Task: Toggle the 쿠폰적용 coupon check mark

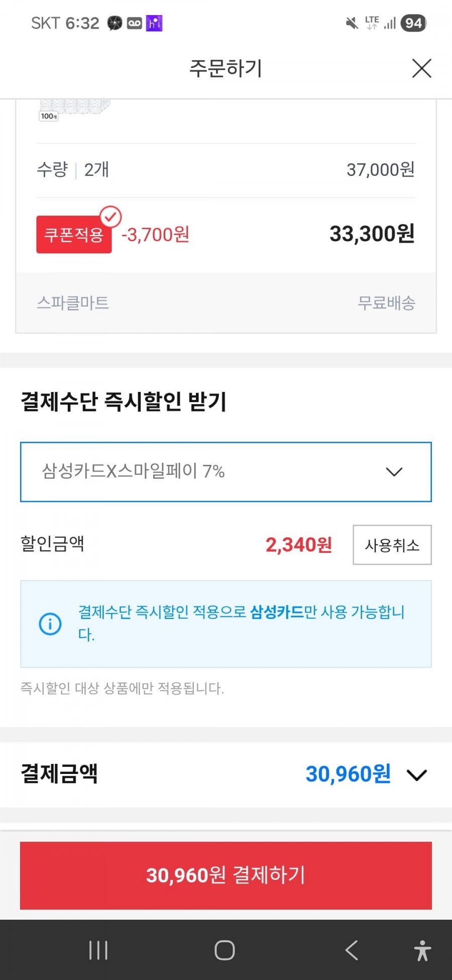Action: (110, 217)
